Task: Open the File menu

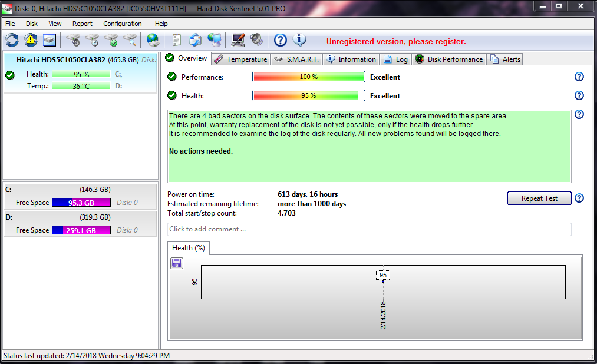Action: [x=10, y=24]
